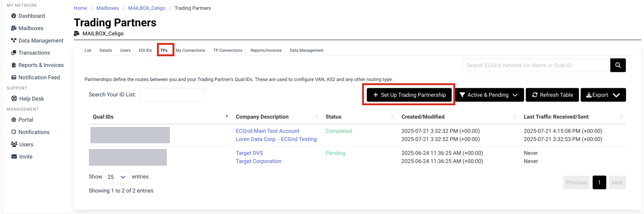Open Target DVS link
The width and height of the screenshot is (644, 214).
(x=249, y=153)
